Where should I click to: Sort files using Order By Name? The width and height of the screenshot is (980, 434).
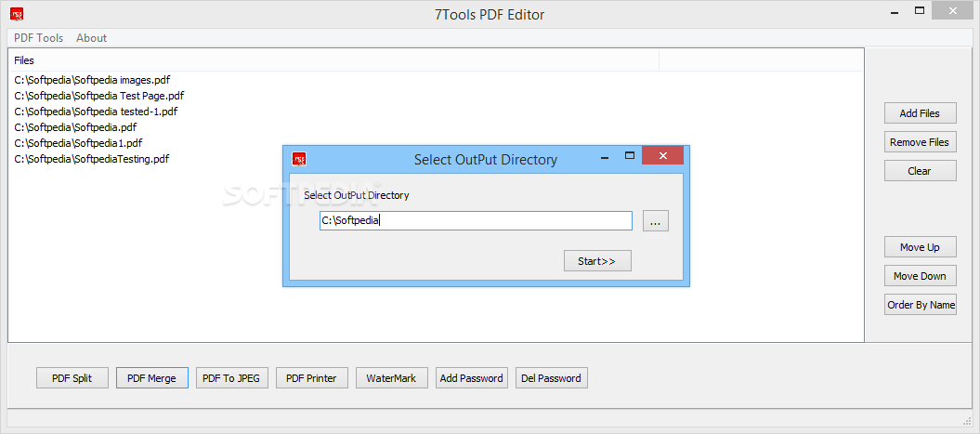tap(920, 305)
